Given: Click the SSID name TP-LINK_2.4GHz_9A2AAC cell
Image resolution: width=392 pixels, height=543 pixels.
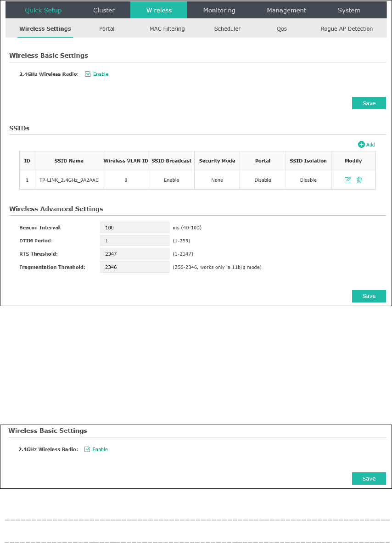Looking at the screenshot, I should [x=69, y=180].
